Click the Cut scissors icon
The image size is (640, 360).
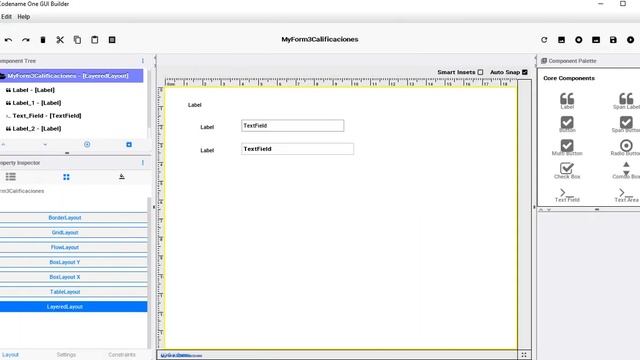[60, 40]
